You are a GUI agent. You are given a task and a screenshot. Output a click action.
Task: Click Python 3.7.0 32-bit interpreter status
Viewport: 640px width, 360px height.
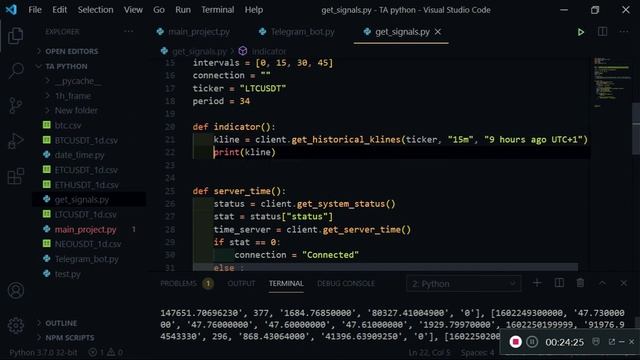click(43, 352)
